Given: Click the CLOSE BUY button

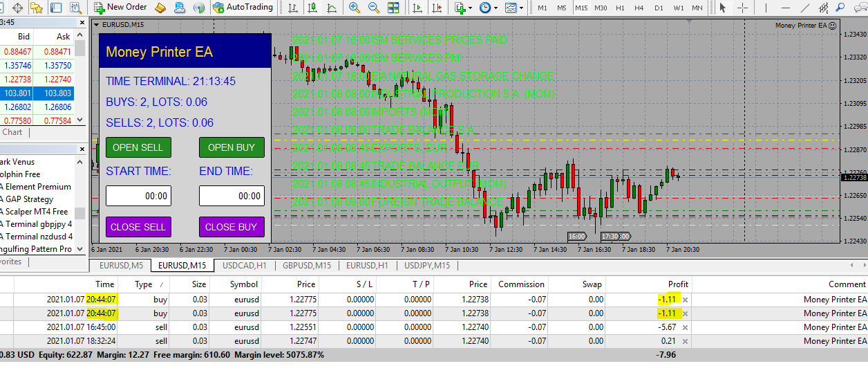Looking at the screenshot, I should click(232, 227).
